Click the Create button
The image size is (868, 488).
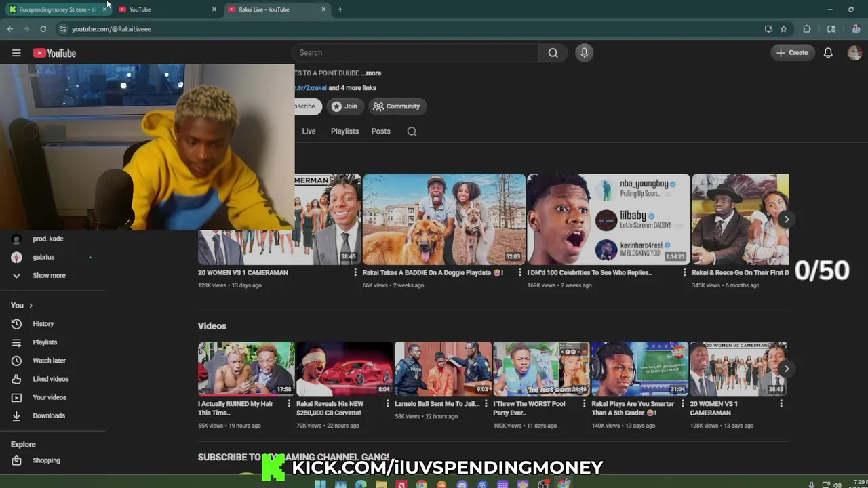click(792, 53)
